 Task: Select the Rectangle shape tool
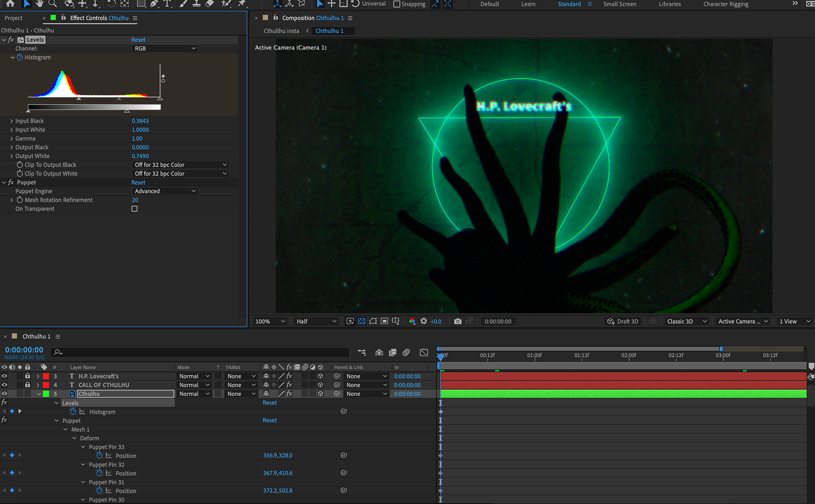coord(141,3)
